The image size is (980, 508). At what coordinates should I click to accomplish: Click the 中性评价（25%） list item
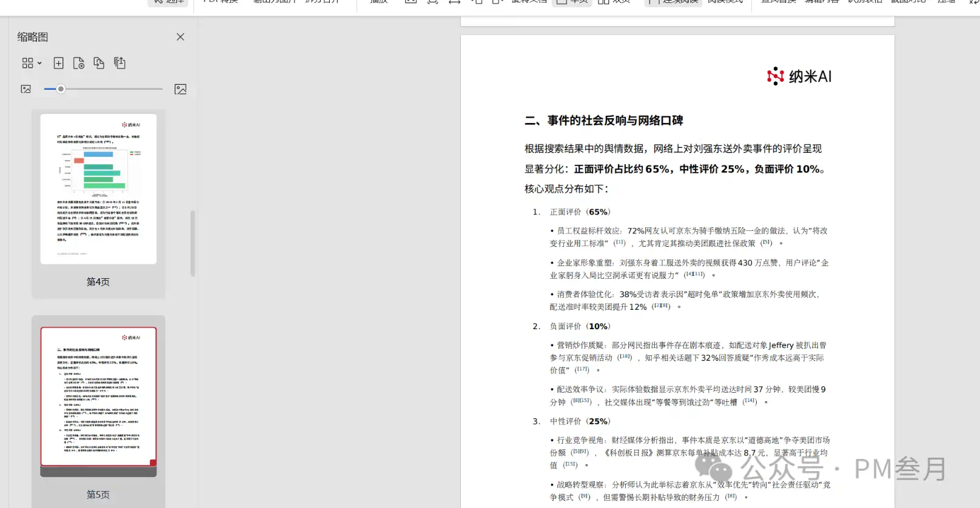(580, 421)
